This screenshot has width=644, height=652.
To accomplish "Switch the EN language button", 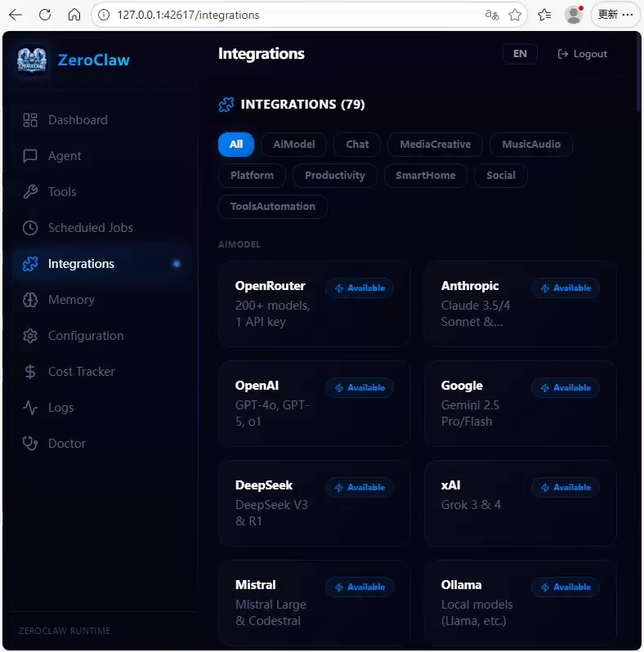I will pos(520,54).
